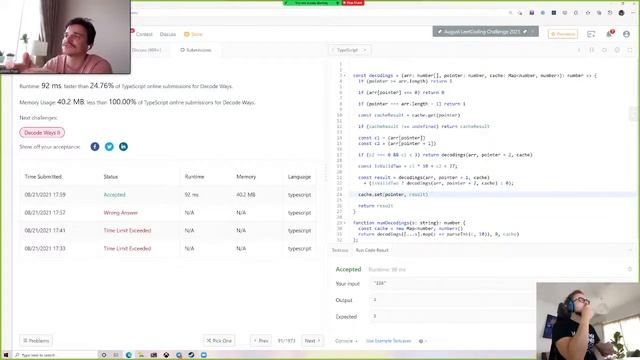Open Time Limit Exceeded at 17:41

(x=127, y=231)
